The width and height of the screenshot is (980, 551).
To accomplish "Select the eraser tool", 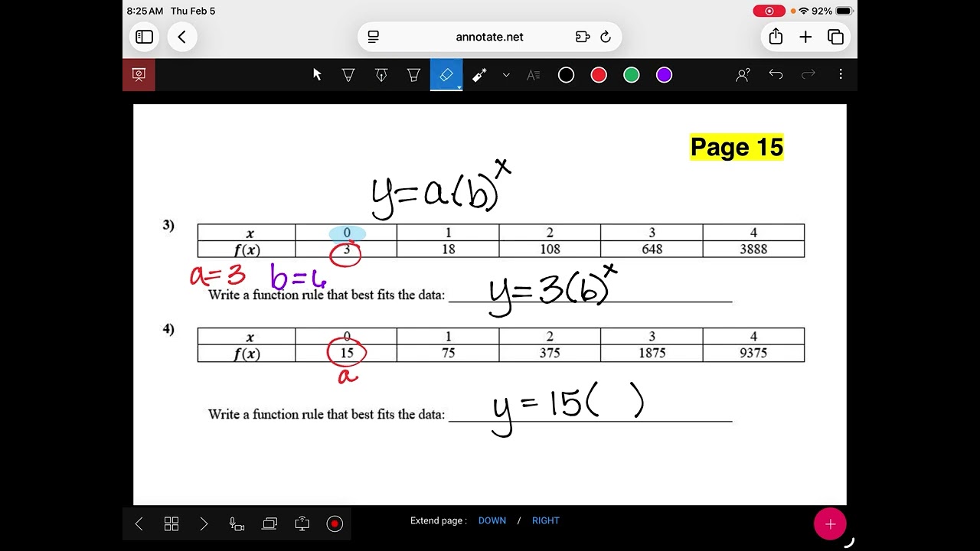I will pyautogui.click(x=446, y=75).
